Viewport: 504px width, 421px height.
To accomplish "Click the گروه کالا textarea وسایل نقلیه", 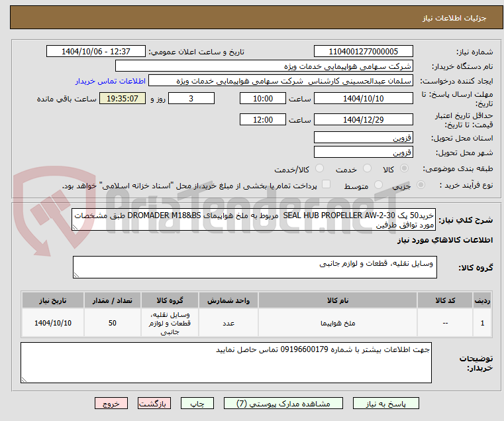I will click(x=254, y=267).
